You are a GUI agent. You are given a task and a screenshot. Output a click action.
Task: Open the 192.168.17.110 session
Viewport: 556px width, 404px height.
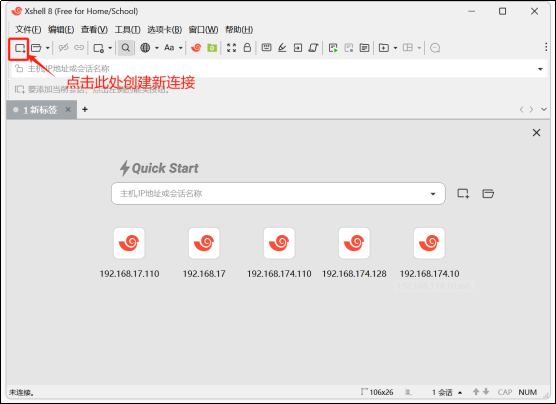(129, 253)
